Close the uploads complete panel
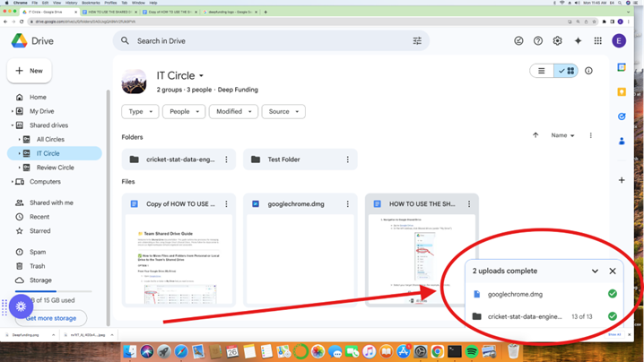This screenshot has width=644, height=362. pyautogui.click(x=613, y=271)
